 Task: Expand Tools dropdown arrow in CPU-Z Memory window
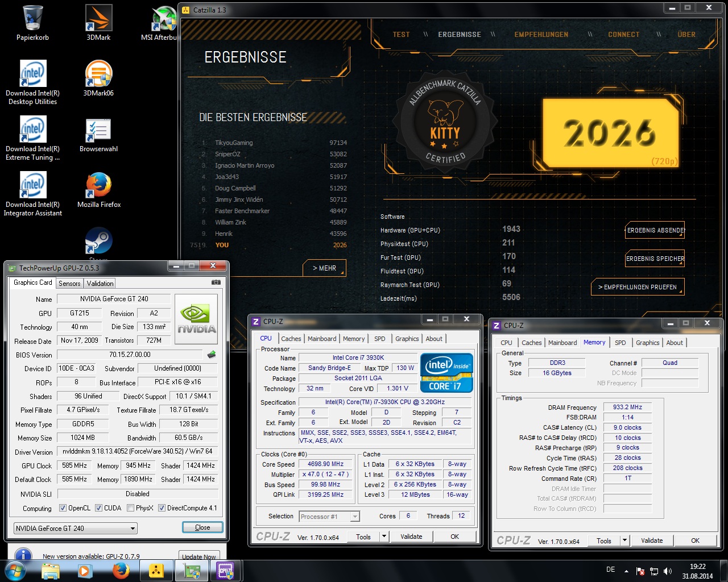click(x=624, y=541)
